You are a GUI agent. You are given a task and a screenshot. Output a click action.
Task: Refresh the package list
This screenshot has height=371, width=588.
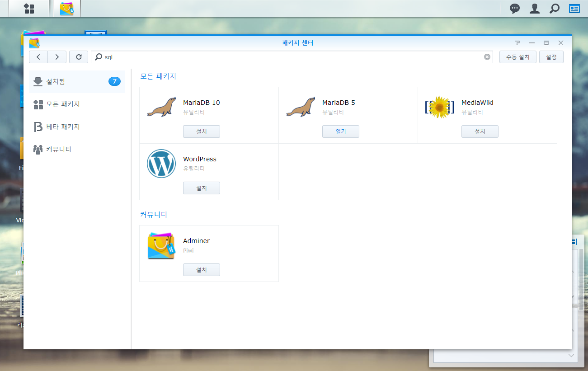point(79,57)
